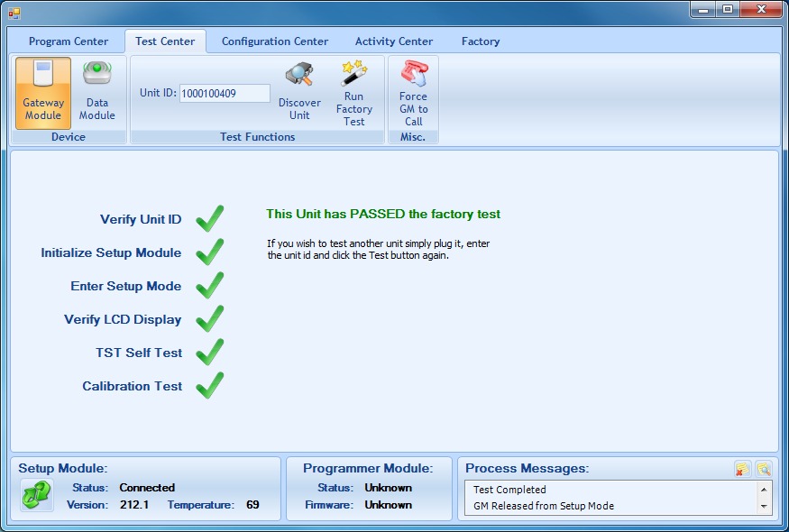Screen dimensions: 789x532
Task: Force GM to Call
Action: pyautogui.click(x=413, y=93)
